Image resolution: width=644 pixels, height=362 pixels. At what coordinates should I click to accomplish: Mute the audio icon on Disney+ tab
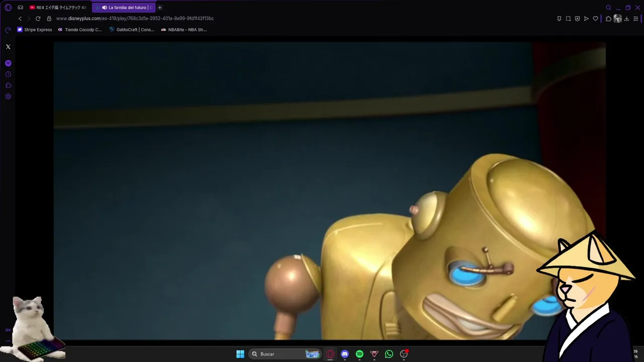[104, 8]
